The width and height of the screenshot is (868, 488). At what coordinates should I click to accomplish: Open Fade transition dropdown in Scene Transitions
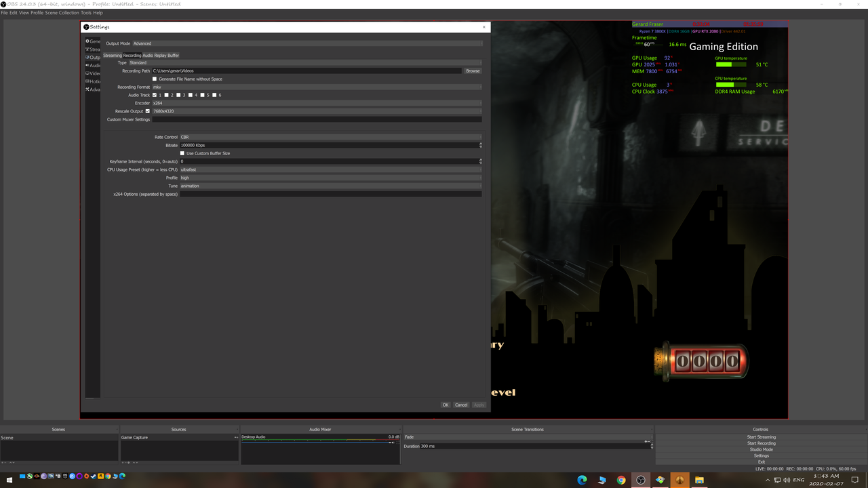click(x=527, y=437)
